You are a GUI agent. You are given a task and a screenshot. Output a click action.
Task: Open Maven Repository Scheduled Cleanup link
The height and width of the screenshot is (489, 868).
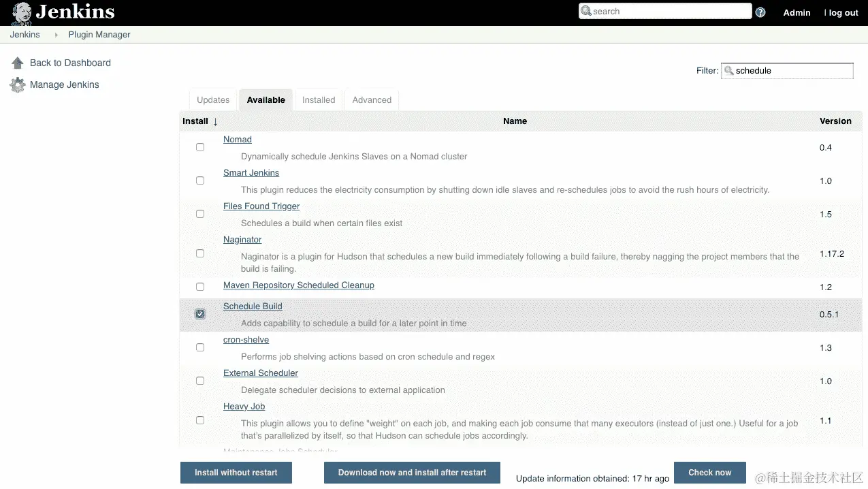[x=299, y=285]
